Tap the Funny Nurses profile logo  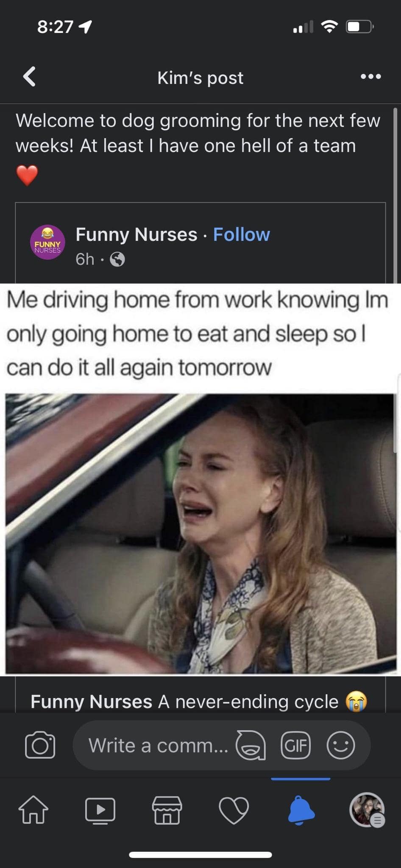point(47,242)
